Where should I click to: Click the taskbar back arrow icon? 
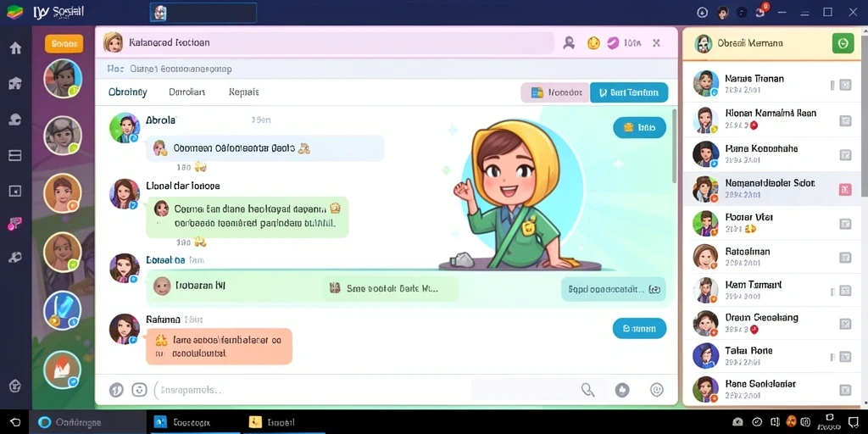point(15,422)
